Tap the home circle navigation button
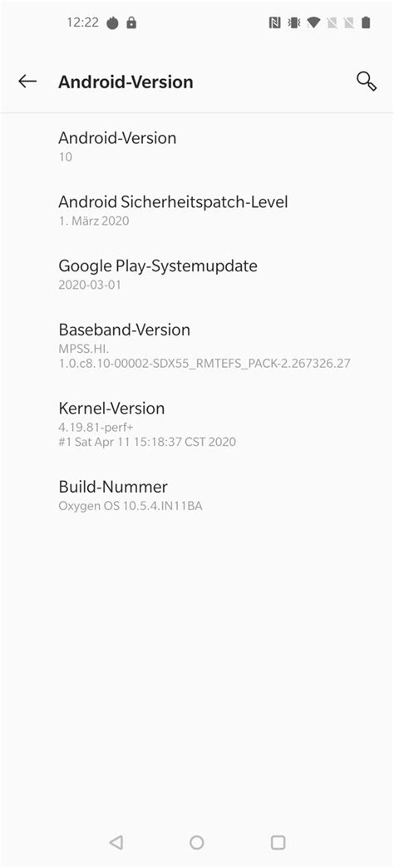394x868 pixels. [x=197, y=842]
